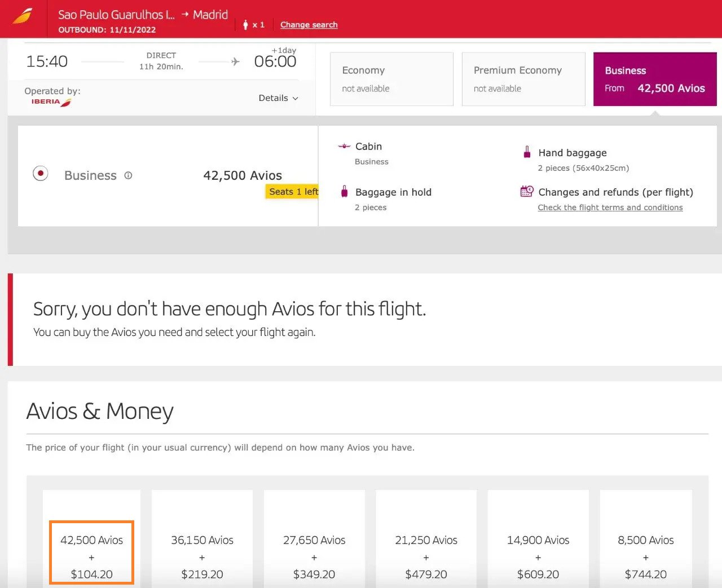
Task: Click the DIRECT 11h 20min. duration text
Action: 161,61
